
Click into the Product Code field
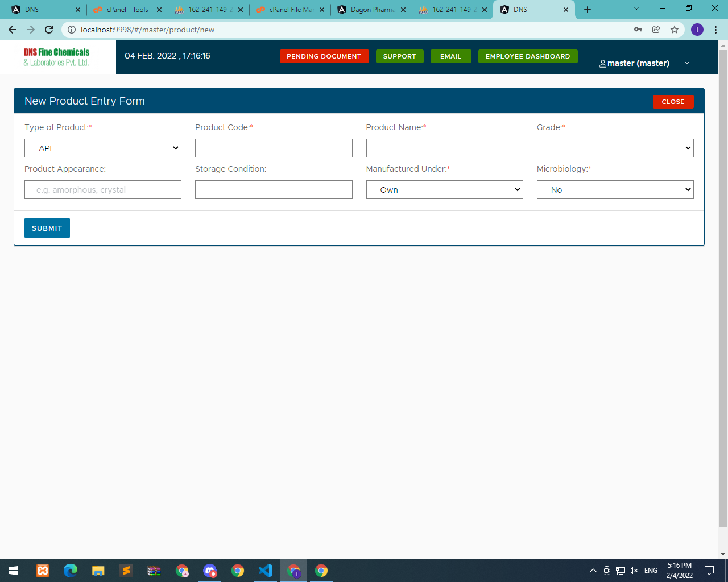pyautogui.click(x=274, y=148)
